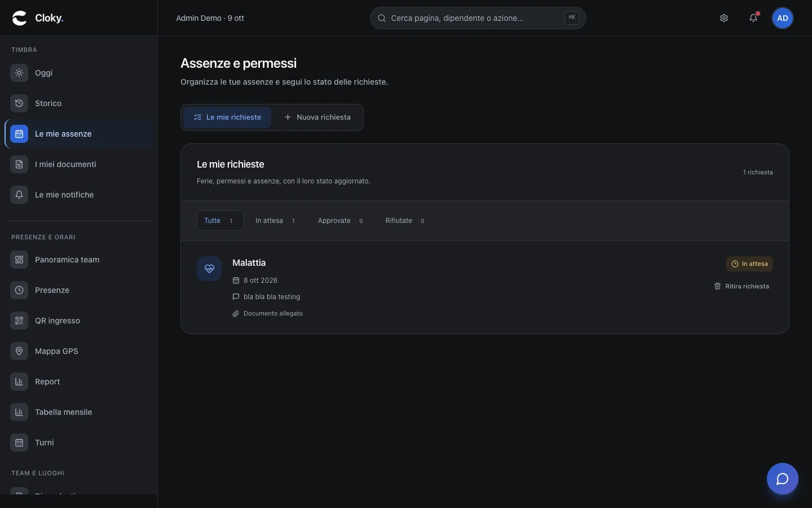Open Report chart icon
Image resolution: width=812 pixels, height=508 pixels.
tap(19, 382)
